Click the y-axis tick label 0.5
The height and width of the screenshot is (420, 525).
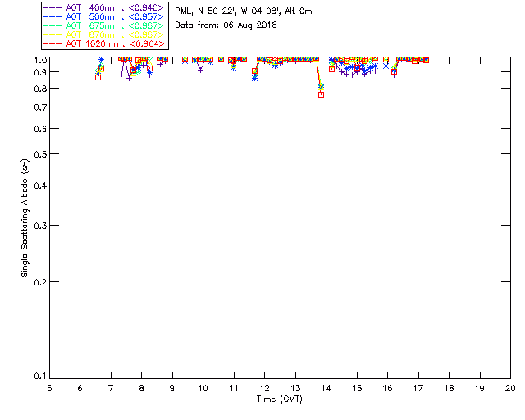click(x=40, y=154)
